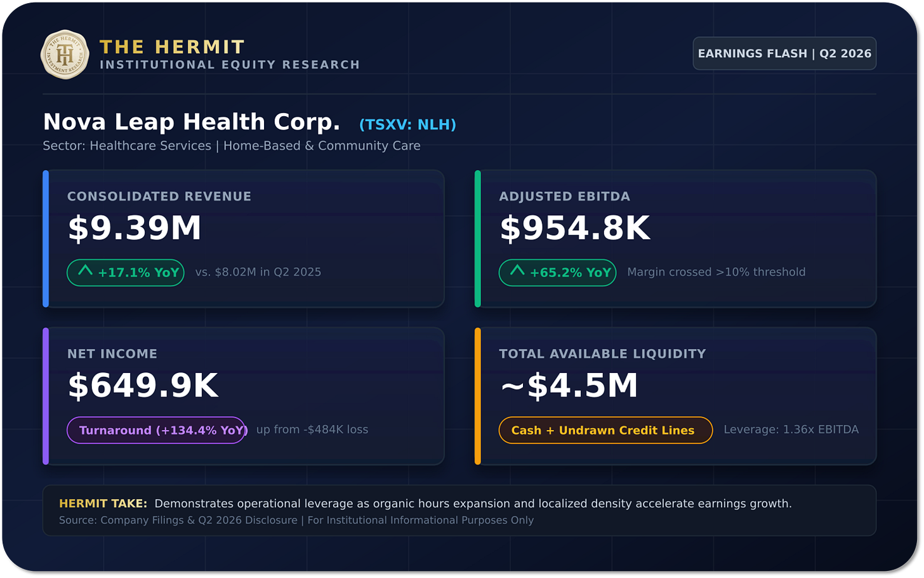Click Margin crossed >10% threshold note
Screen dimensions: 924x578
(x=716, y=272)
